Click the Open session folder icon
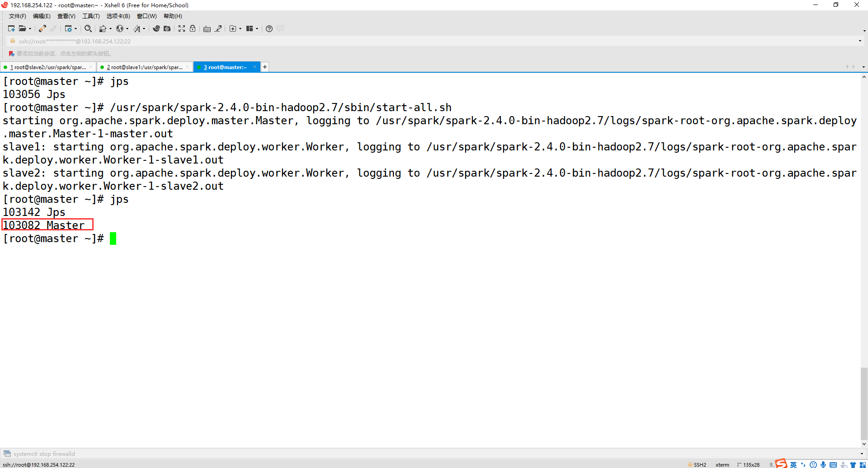Image resolution: width=868 pixels, height=468 pixels. (x=22, y=28)
